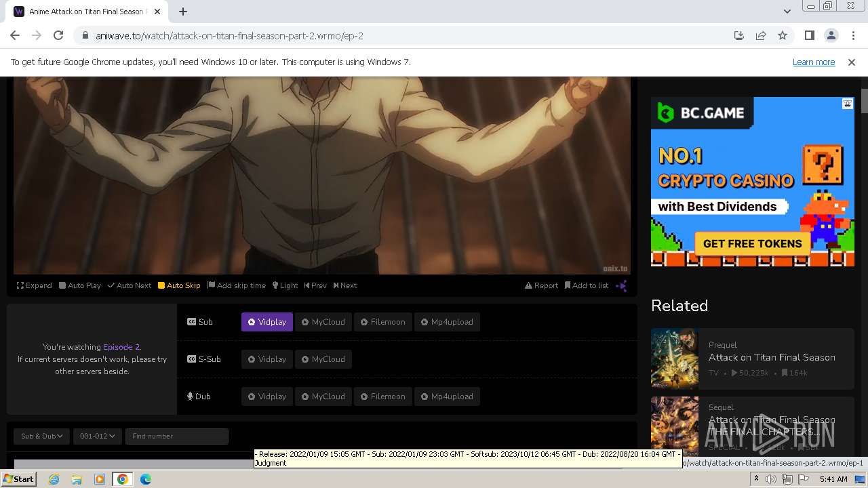Image resolution: width=868 pixels, height=488 pixels.
Task: Open the Sub & Dub dropdown
Action: [42, 436]
